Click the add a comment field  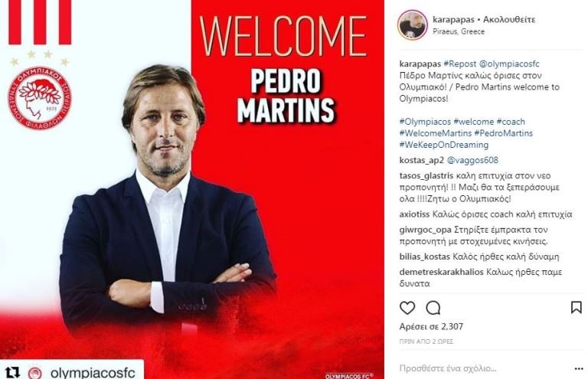point(484,368)
